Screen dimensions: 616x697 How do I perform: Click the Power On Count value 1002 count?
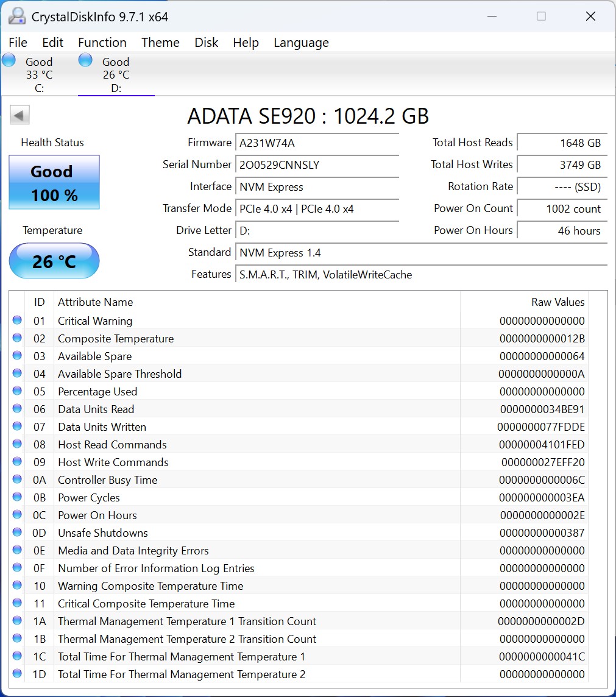pyautogui.click(x=562, y=209)
